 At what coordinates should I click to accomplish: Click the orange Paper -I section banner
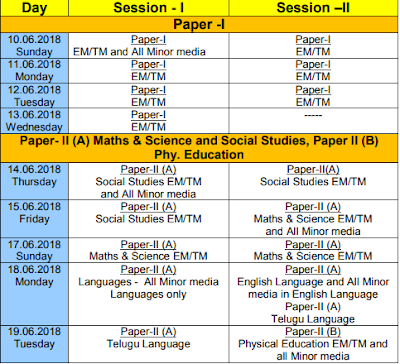(200, 24)
